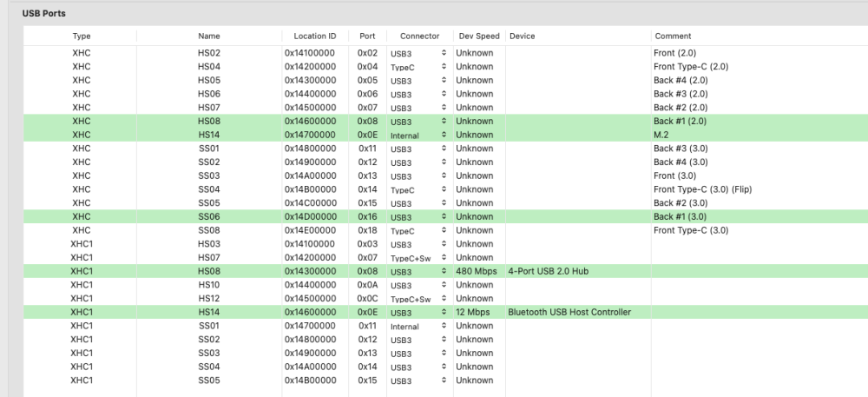Select the 12 Mbps speed cell
This screenshot has width=868, height=397.
[475, 312]
